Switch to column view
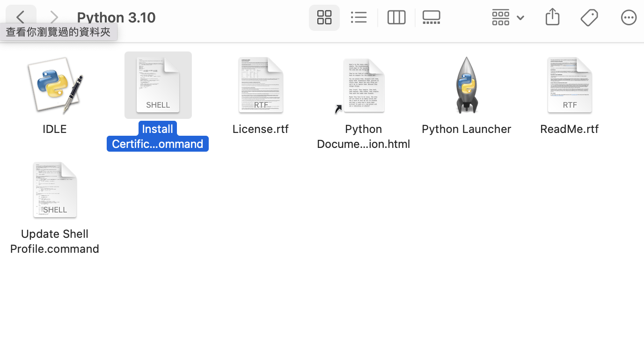This screenshot has width=644, height=352. click(x=396, y=18)
